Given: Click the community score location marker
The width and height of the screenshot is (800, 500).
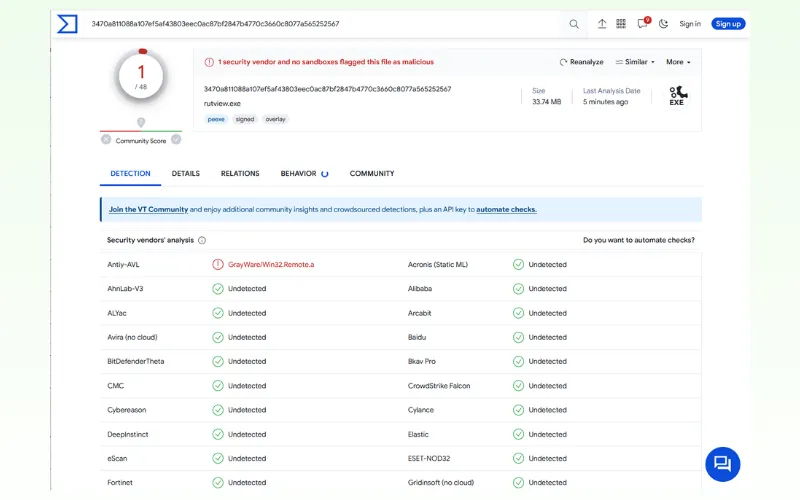Looking at the screenshot, I should click(x=141, y=122).
